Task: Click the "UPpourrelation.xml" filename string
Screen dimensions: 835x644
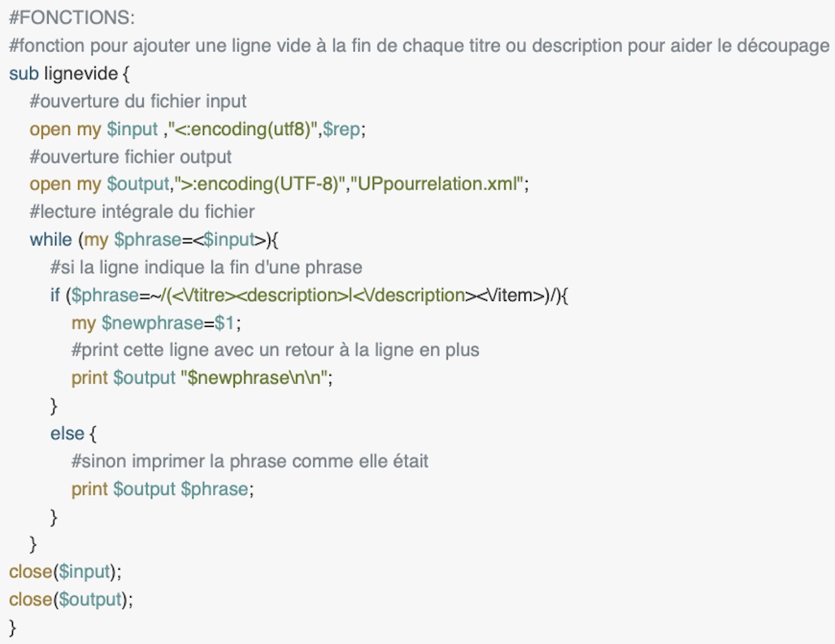Action: [437, 184]
